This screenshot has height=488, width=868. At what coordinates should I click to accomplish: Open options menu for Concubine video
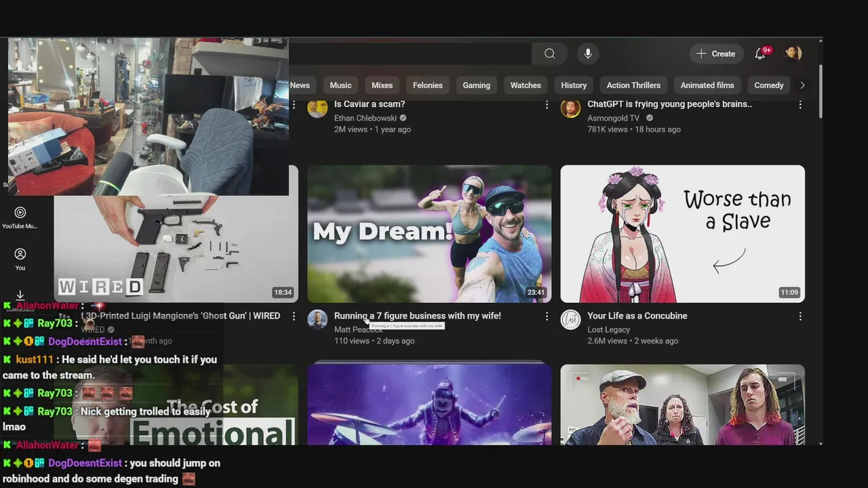800,317
